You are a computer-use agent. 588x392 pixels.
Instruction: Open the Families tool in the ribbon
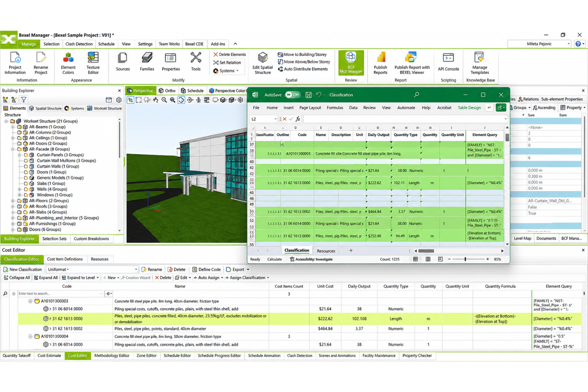[147, 62]
